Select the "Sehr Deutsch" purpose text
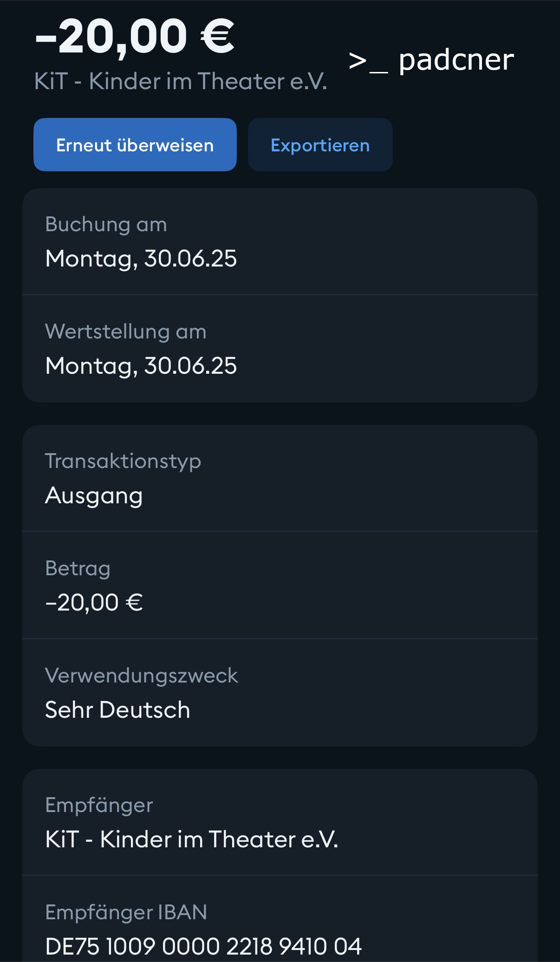Image resolution: width=560 pixels, height=962 pixels. 117,710
